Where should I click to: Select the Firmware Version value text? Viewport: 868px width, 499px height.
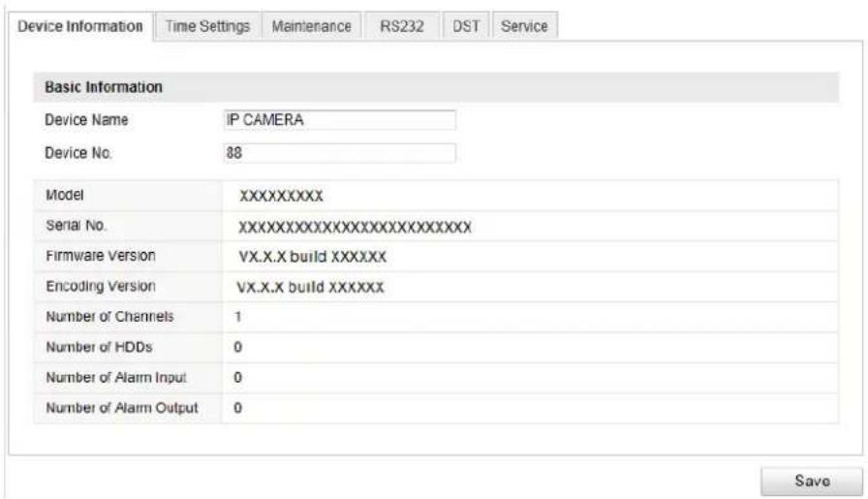click(312, 257)
